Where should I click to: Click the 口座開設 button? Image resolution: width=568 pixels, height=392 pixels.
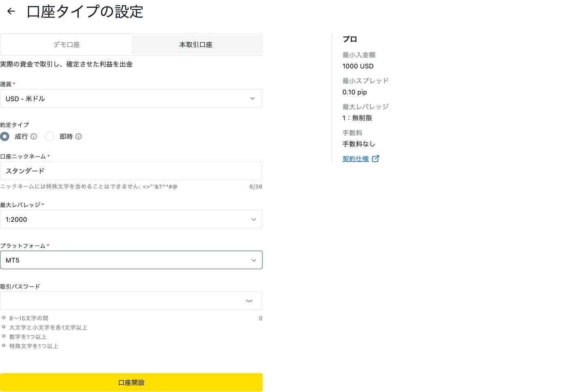[131, 382]
